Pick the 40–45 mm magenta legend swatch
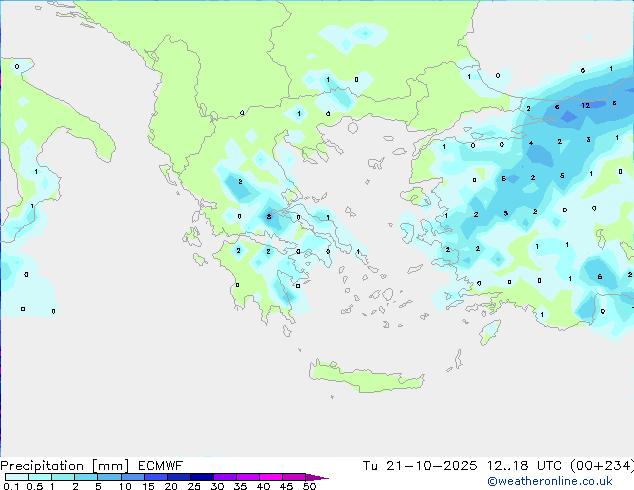Viewport: 634px width, 490px height. tap(271, 477)
